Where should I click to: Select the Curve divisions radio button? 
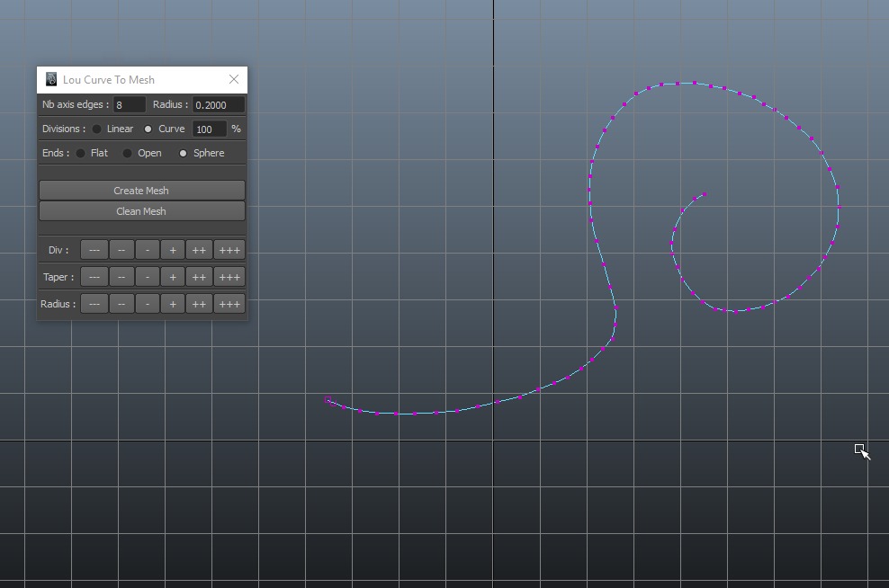(x=148, y=129)
